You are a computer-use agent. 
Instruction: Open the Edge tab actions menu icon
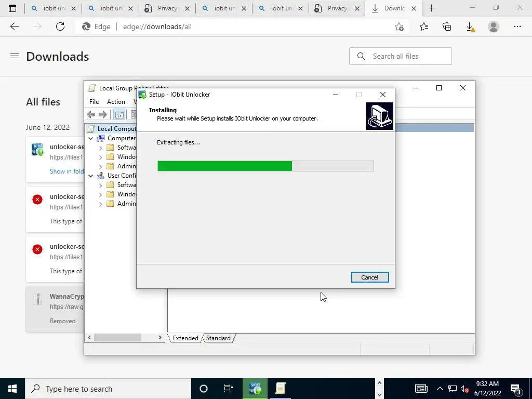(x=12, y=8)
